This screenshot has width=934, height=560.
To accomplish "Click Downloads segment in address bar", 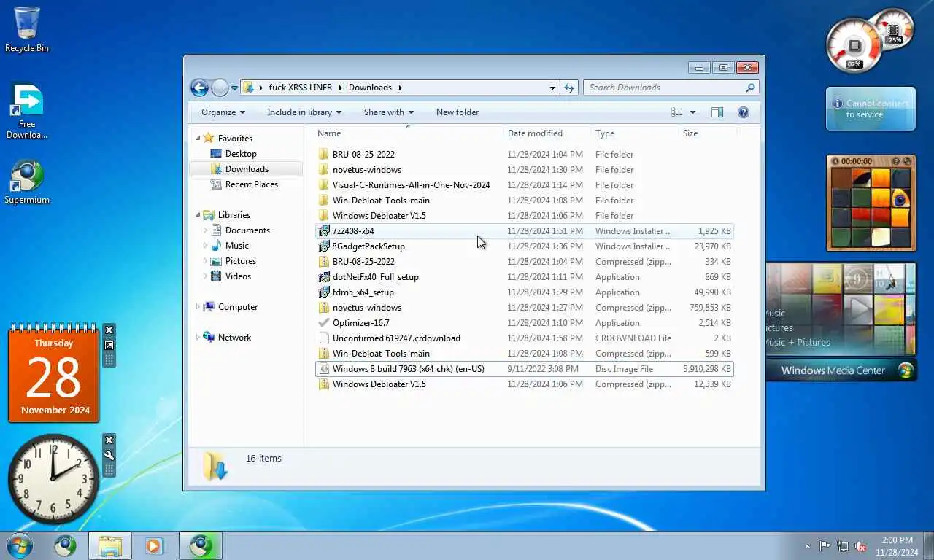I will 370,87.
